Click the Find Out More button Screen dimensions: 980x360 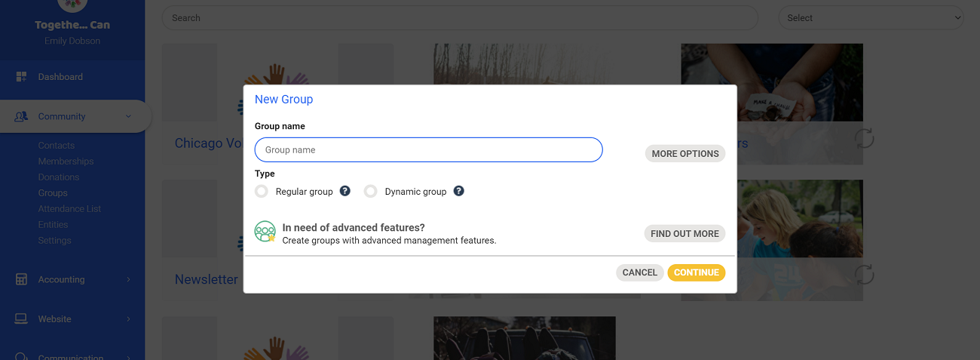684,234
